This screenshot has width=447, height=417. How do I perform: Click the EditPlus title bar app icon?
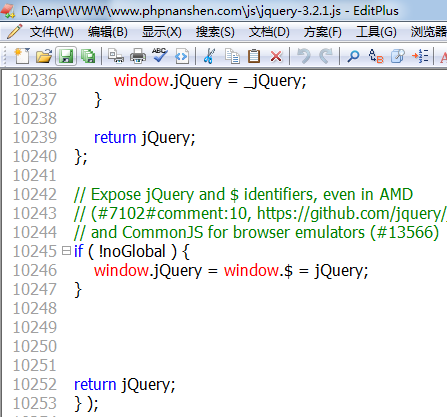pos(8,10)
